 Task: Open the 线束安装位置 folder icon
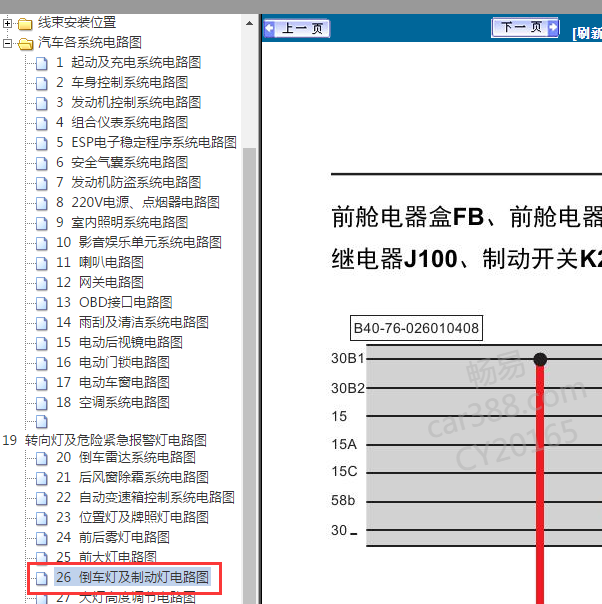point(25,24)
